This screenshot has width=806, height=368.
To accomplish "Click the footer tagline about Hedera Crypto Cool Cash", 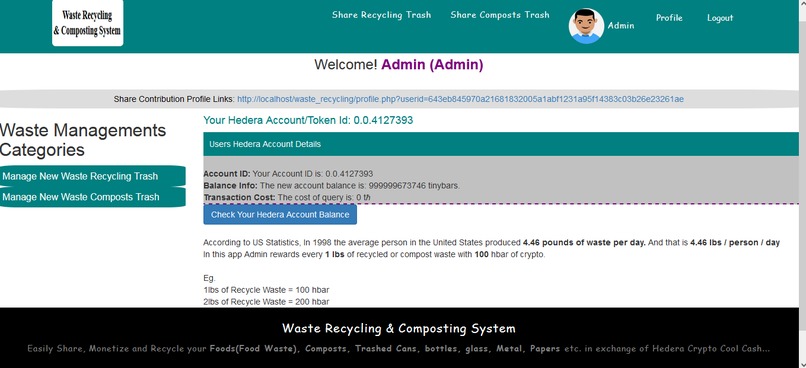I will coord(398,348).
